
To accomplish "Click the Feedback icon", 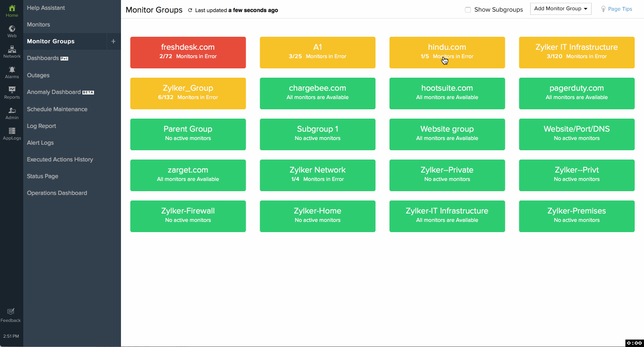I will tap(11, 312).
